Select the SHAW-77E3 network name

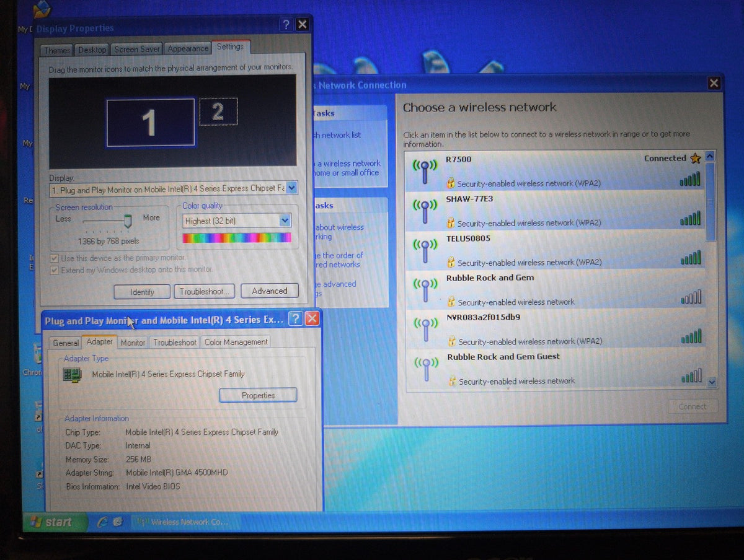pos(469,199)
